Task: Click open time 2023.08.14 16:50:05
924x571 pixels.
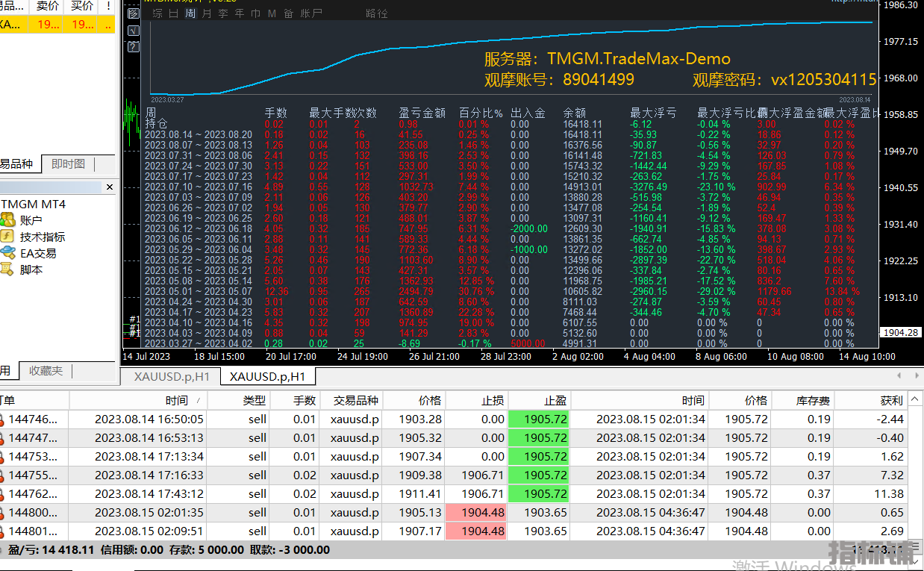Action: pos(149,419)
